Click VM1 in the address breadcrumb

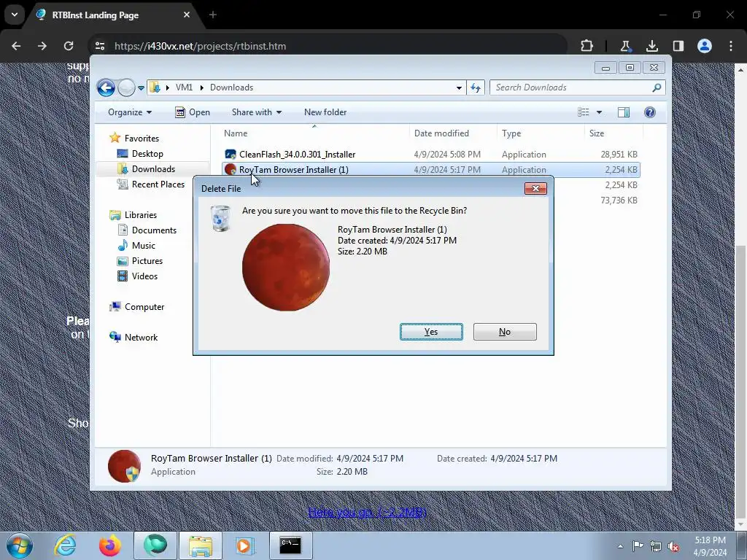click(184, 87)
